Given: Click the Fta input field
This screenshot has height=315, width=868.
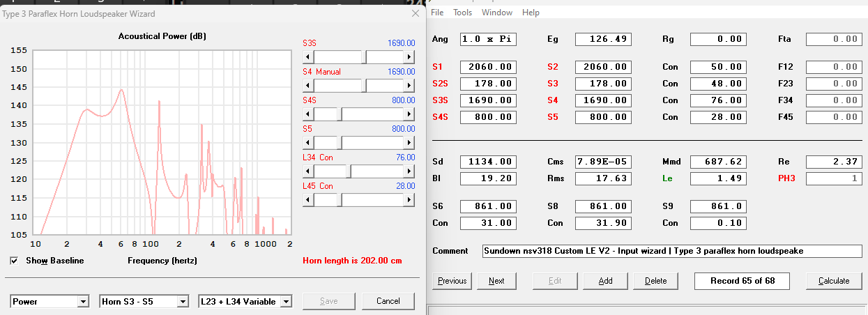Looking at the screenshot, I should [834, 39].
